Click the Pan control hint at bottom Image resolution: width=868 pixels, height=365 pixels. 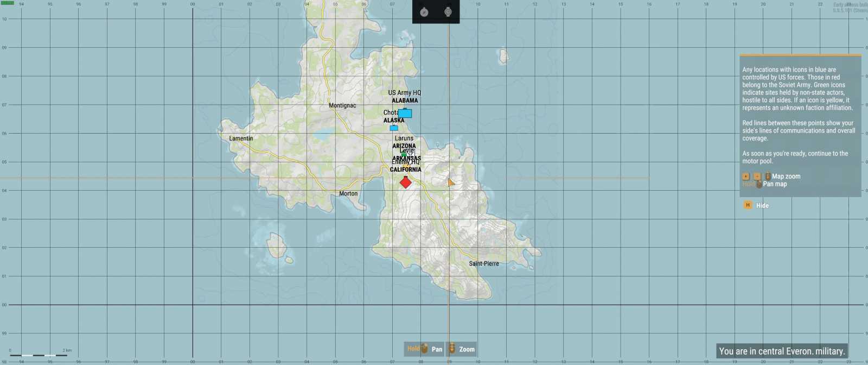424,349
